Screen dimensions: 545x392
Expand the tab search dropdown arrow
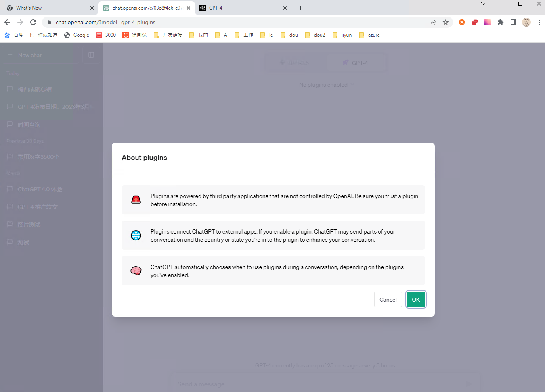click(x=483, y=4)
